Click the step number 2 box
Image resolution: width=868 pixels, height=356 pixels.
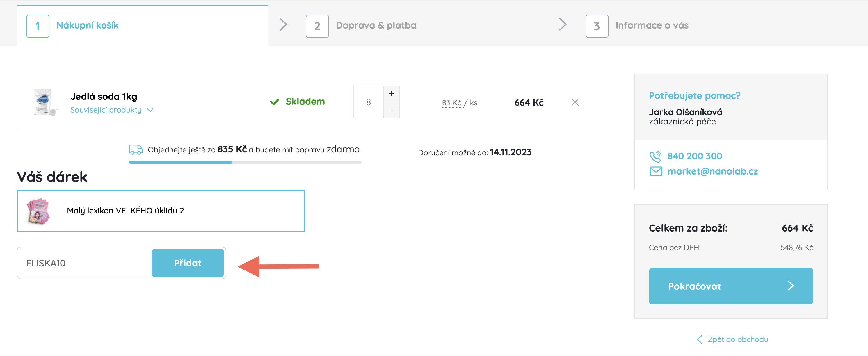[x=317, y=26]
